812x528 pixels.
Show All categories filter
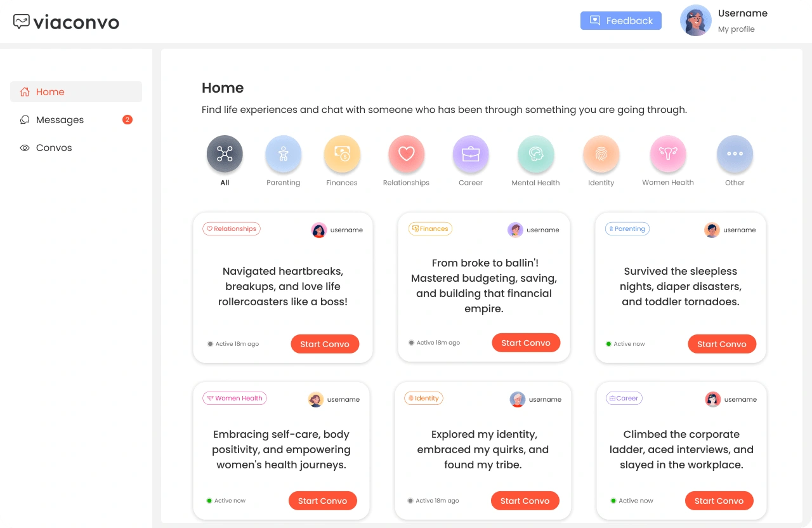click(225, 154)
